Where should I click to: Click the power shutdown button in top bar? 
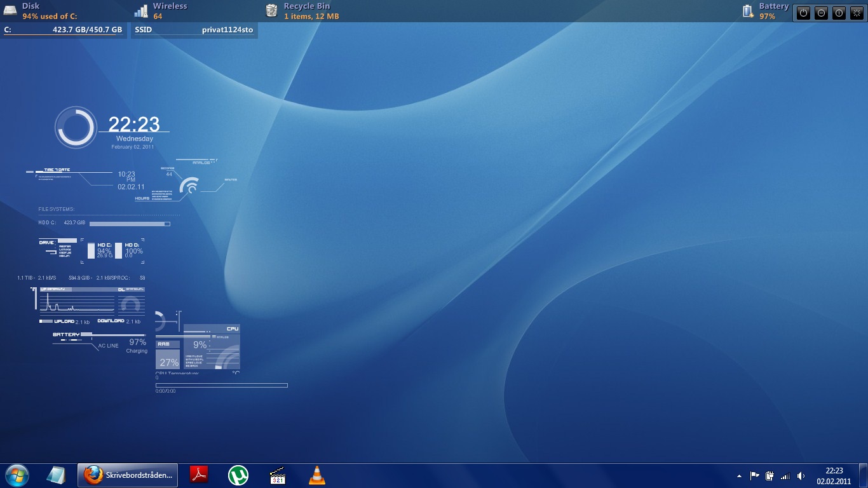click(x=804, y=13)
